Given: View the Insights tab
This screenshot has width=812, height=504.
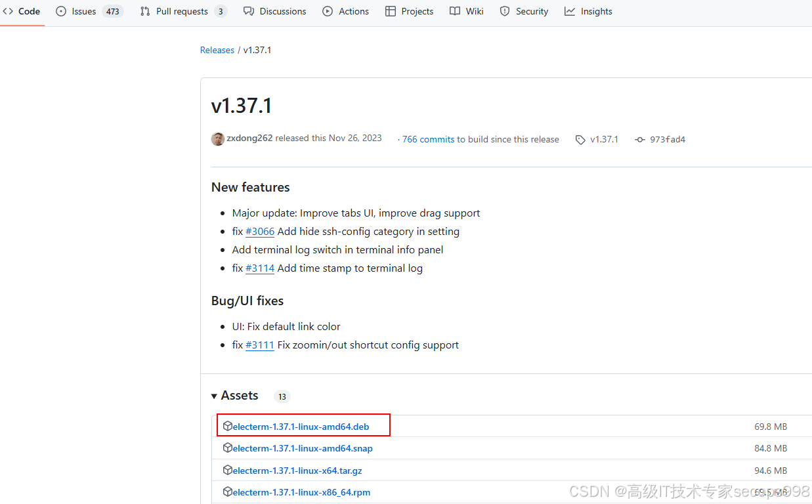Looking at the screenshot, I should click(x=588, y=11).
